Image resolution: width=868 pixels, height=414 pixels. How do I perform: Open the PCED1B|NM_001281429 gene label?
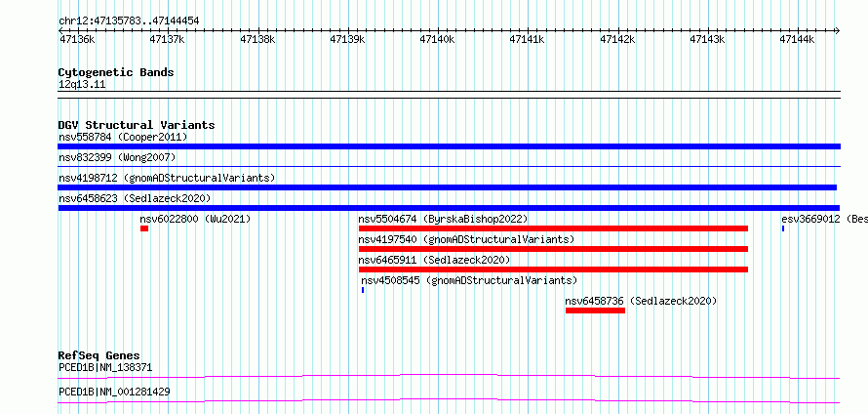click(x=114, y=392)
